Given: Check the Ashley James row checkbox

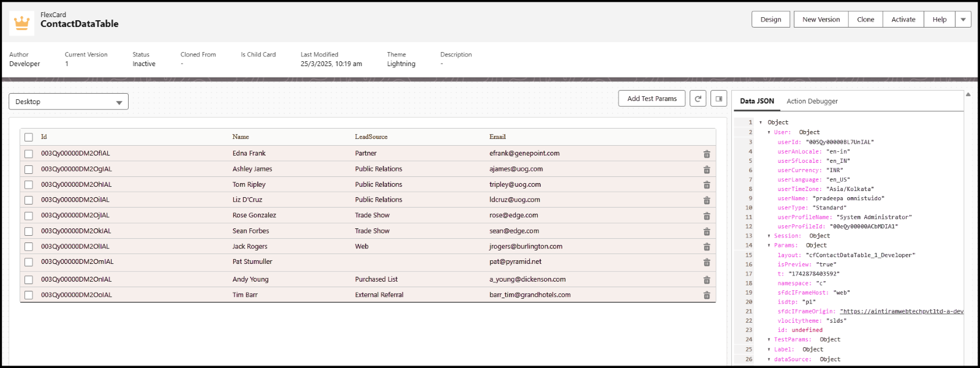Looking at the screenshot, I should [29, 170].
